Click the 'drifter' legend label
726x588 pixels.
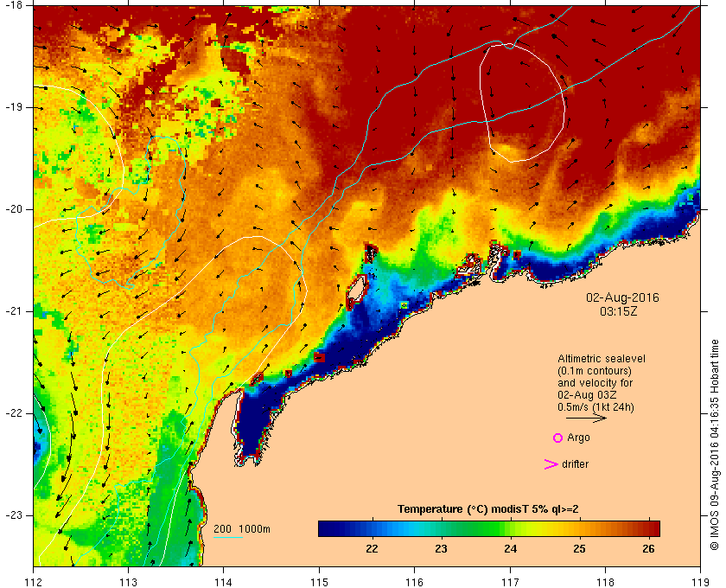[x=575, y=464]
